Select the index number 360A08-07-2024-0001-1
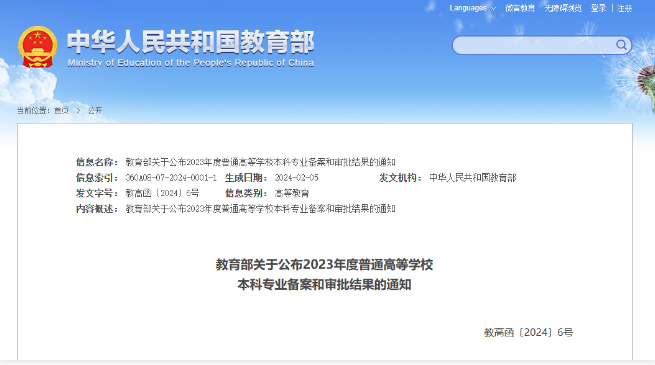Image resolution: width=655 pixels, height=365 pixels. click(171, 178)
